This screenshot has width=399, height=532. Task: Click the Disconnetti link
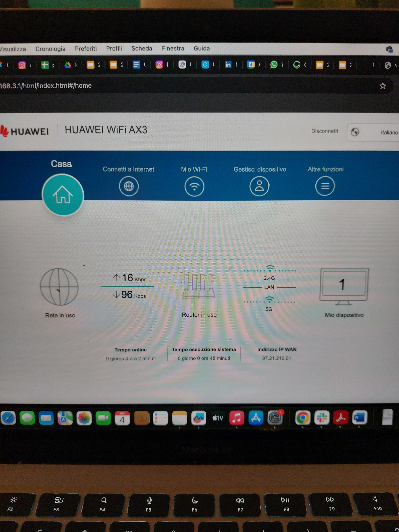tap(325, 131)
